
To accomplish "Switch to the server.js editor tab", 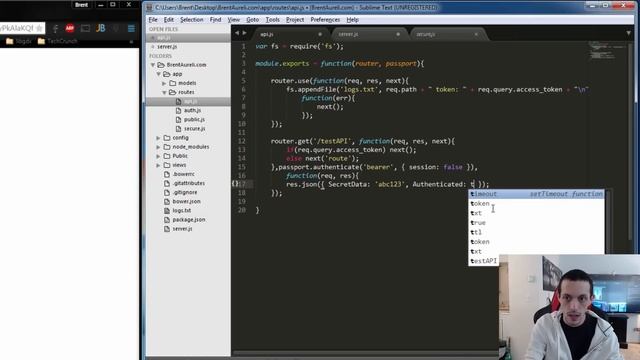I will [x=367, y=34].
